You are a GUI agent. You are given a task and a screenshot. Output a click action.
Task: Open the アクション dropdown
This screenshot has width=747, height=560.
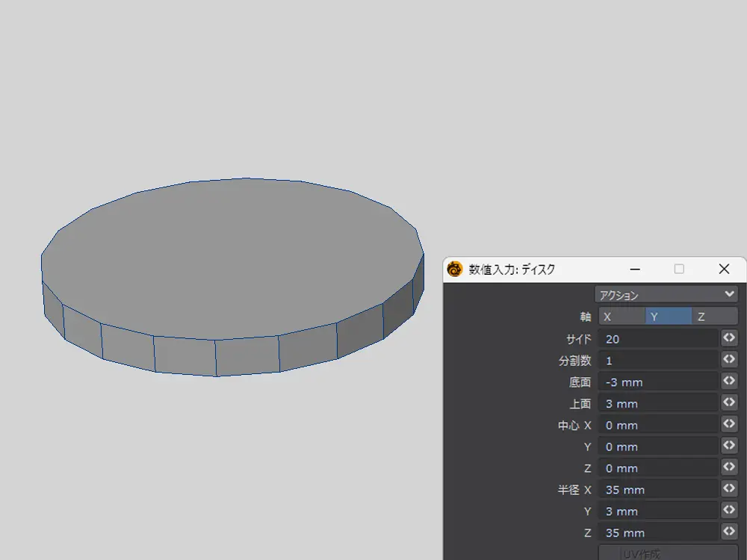coord(666,294)
